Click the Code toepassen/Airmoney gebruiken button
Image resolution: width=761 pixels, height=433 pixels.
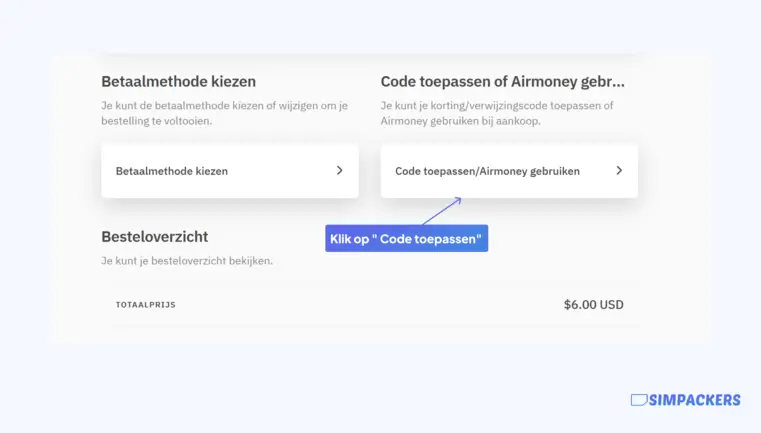coord(509,171)
